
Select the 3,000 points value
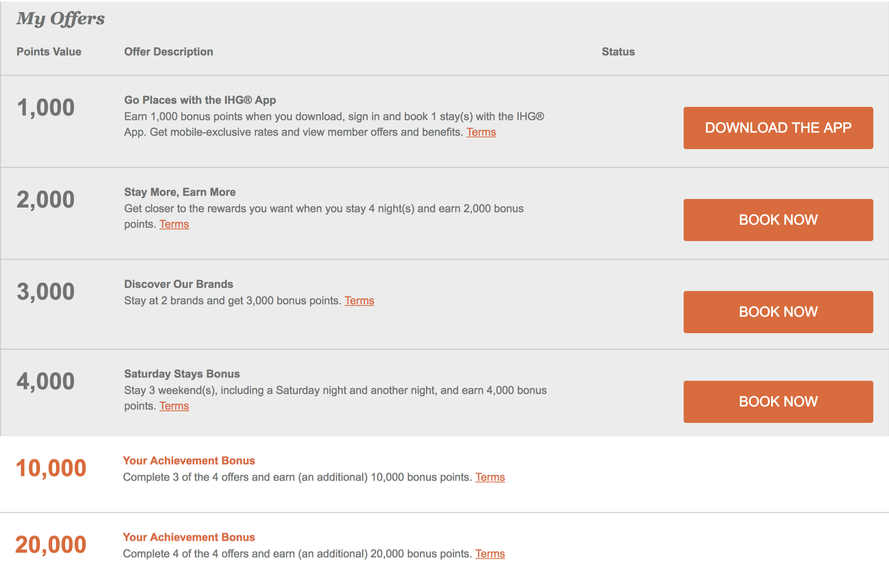pyautogui.click(x=46, y=292)
